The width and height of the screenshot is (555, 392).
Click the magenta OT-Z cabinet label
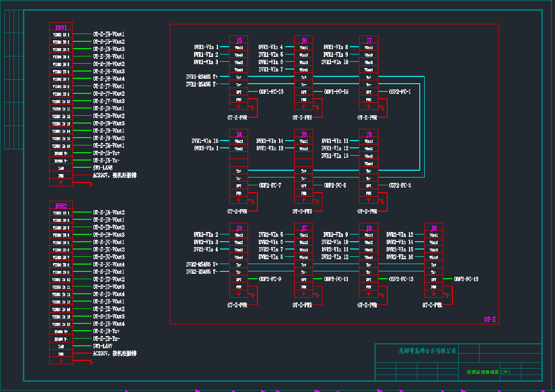click(x=489, y=320)
